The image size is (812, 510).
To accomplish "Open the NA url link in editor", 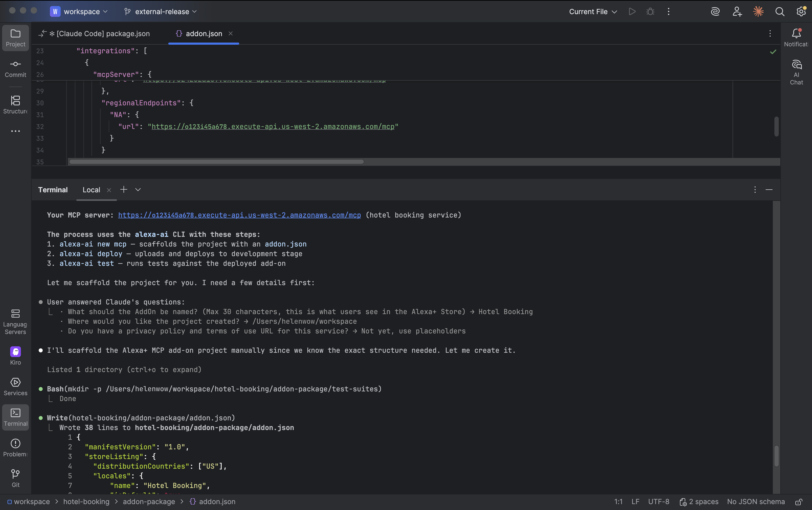I will [x=273, y=127].
